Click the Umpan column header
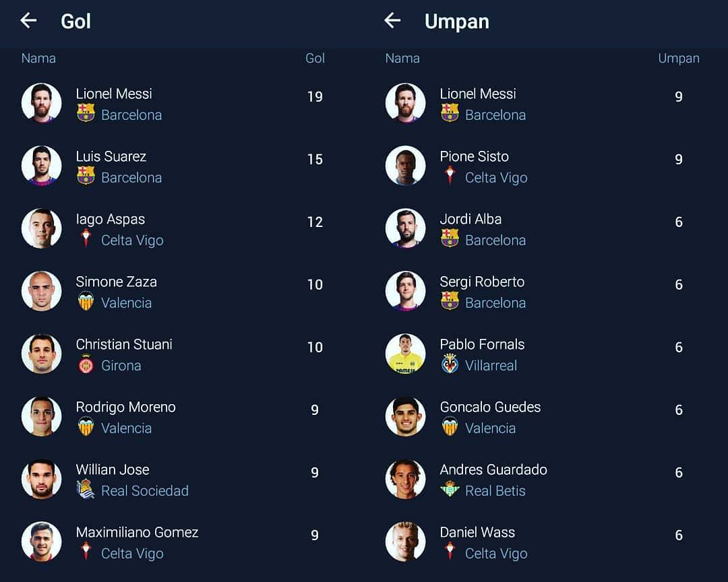The width and height of the screenshot is (728, 582). 679,59
